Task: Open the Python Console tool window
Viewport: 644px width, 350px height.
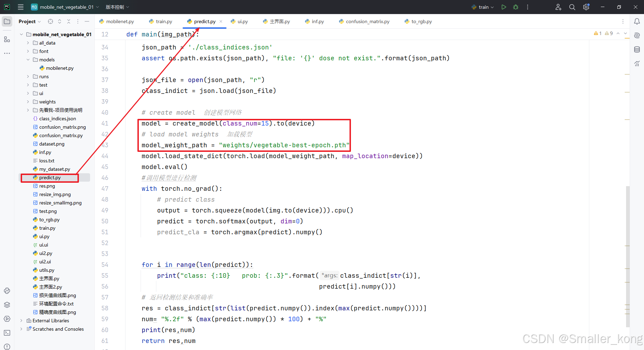Action: [x=7, y=291]
